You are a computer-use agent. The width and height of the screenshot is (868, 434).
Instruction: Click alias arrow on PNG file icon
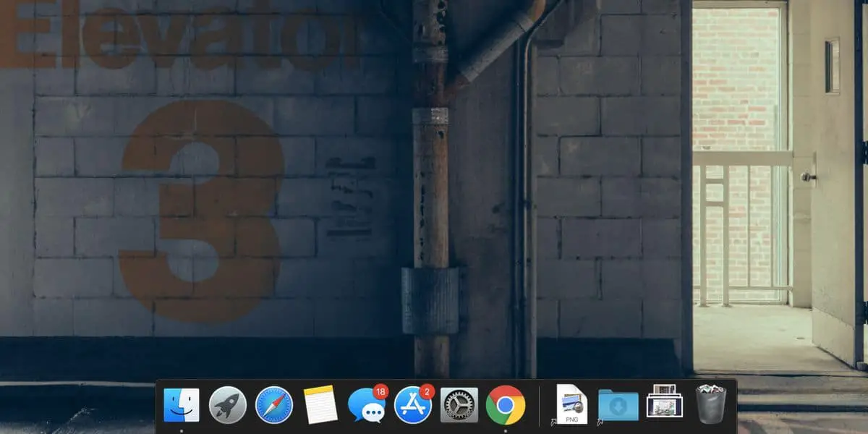[x=554, y=421]
